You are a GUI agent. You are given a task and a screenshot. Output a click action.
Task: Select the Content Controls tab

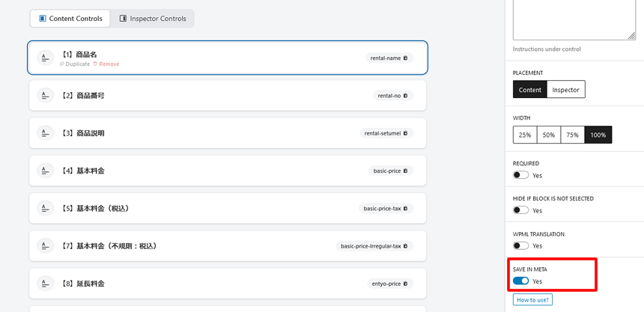pyautogui.click(x=70, y=19)
